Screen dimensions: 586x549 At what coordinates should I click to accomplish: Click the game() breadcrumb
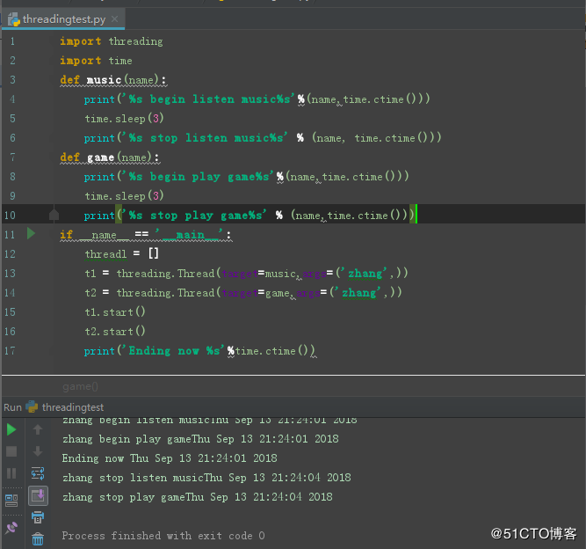click(x=80, y=386)
